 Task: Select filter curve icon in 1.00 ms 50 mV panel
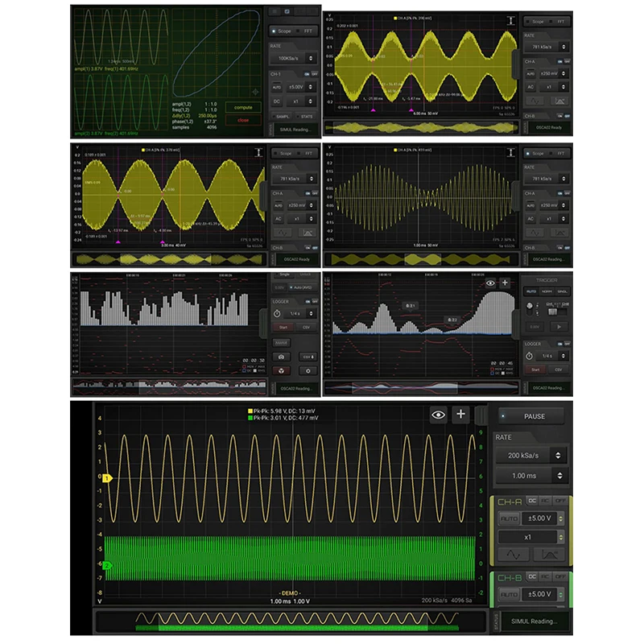tap(559, 233)
